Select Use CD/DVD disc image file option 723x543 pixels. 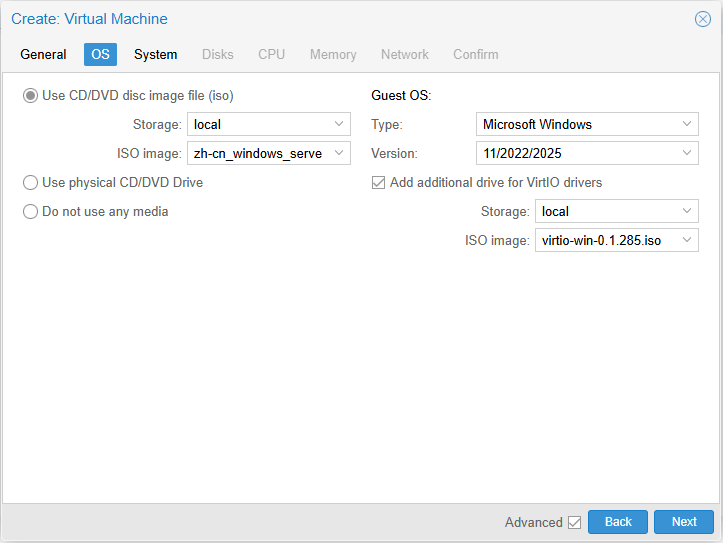pos(31,96)
